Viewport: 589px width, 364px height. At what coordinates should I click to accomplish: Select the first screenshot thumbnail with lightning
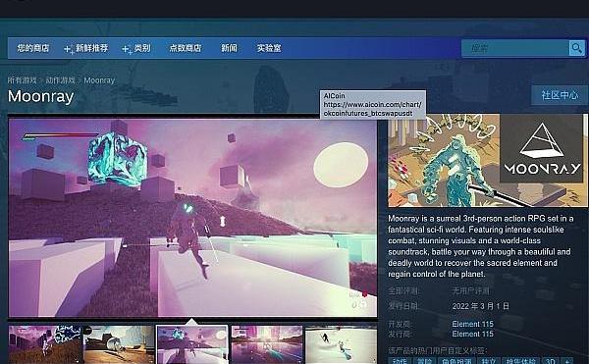pos(45,344)
